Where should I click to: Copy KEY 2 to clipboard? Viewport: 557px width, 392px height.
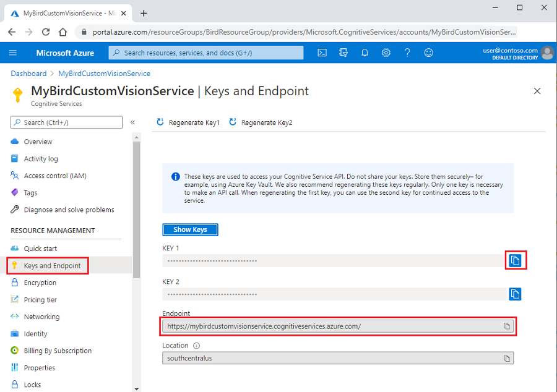coord(515,294)
